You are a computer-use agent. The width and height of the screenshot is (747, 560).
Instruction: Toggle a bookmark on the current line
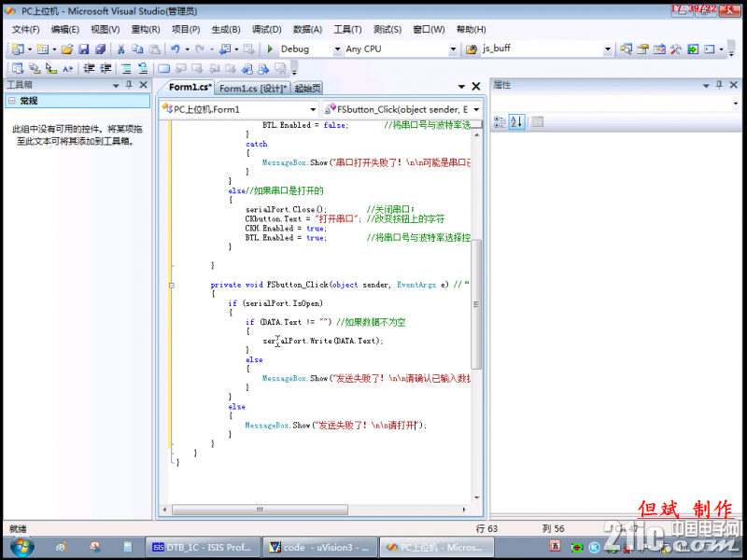pyautogui.click(x=164, y=68)
